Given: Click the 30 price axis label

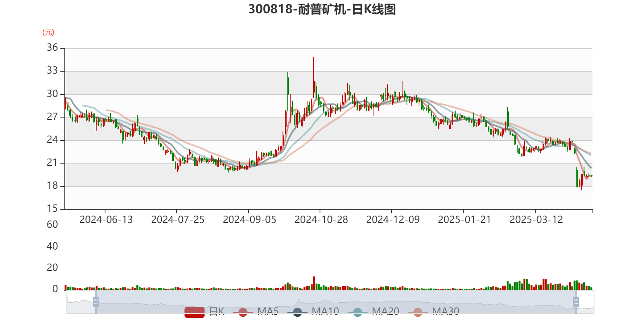Looking at the screenshot, I should [52, 94].
